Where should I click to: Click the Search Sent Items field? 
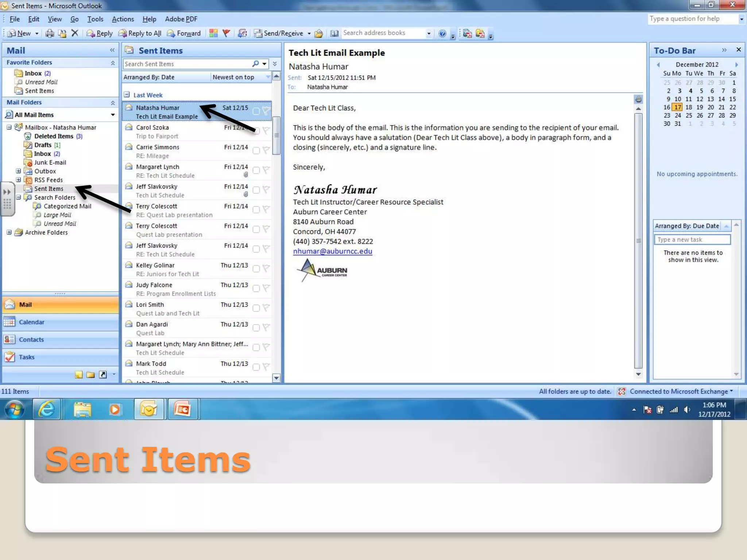pos(187,64)
